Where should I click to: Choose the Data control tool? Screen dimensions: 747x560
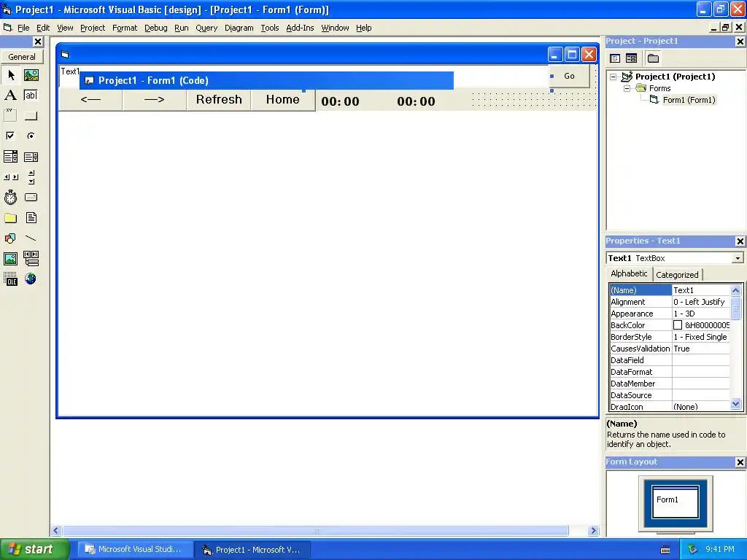31,259
